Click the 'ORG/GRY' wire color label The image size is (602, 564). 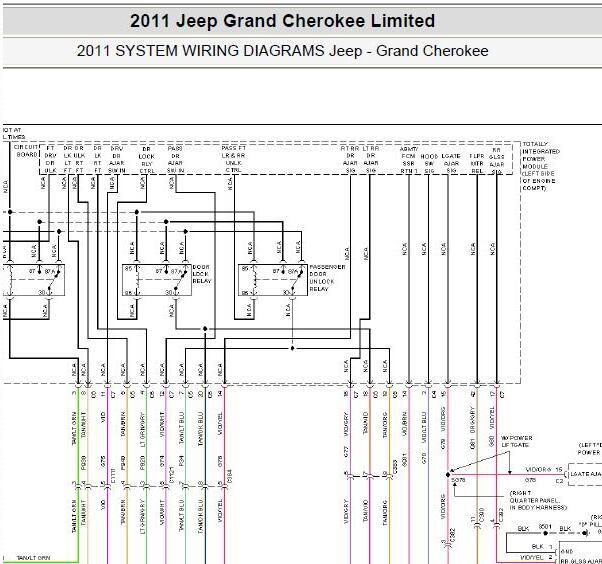(473, 419)
